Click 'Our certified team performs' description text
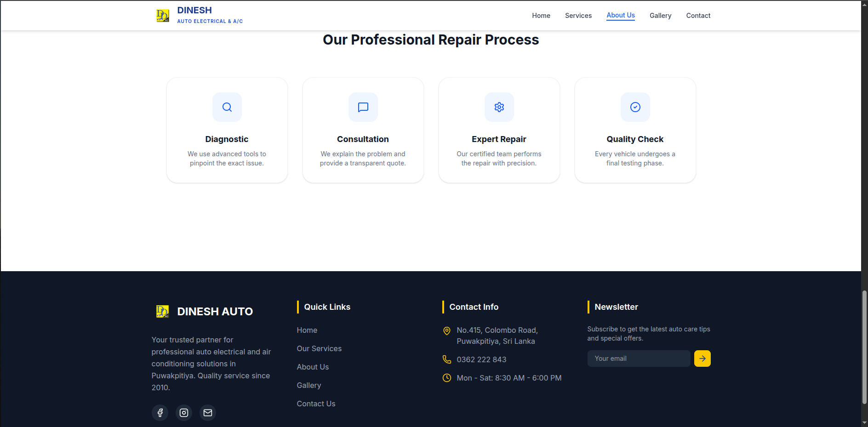The width and height of the screenshot is (868, 427). pos(499,159)
